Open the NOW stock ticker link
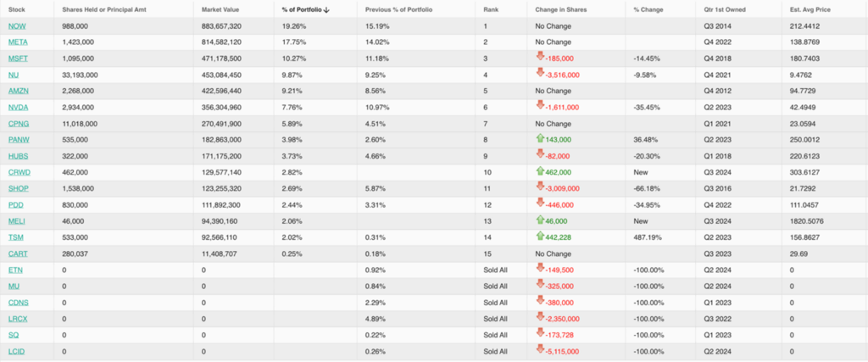The height and width of the screenshot is (362, 868). (17, 26)
